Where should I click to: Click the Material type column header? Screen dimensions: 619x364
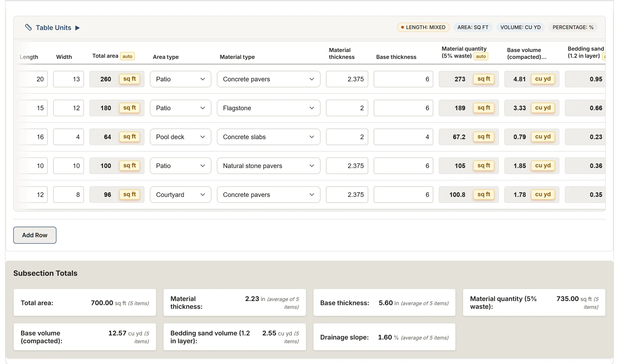(237, 57)
